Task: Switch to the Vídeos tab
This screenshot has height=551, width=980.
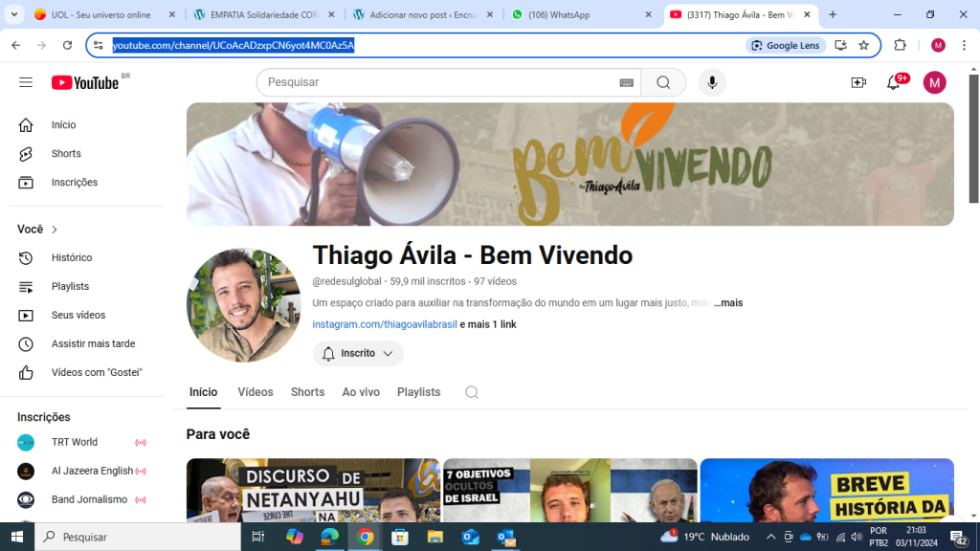Action: [x=256, y=392]
